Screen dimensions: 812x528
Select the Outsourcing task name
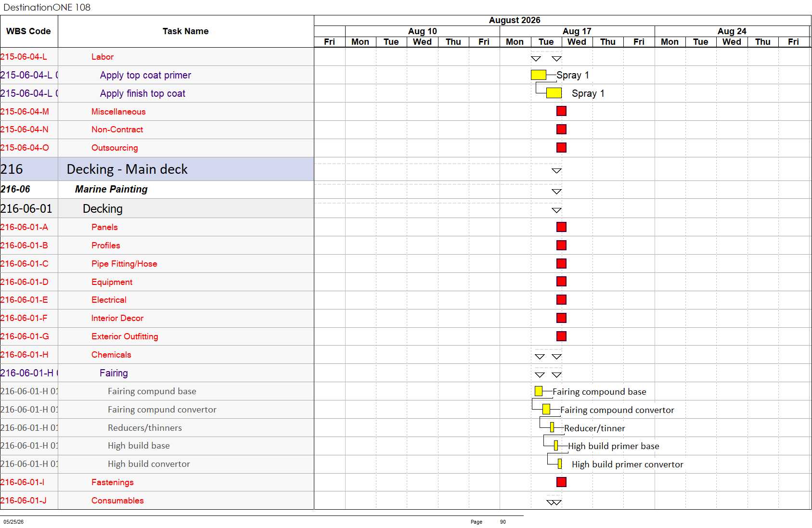[x=115, y=148]
